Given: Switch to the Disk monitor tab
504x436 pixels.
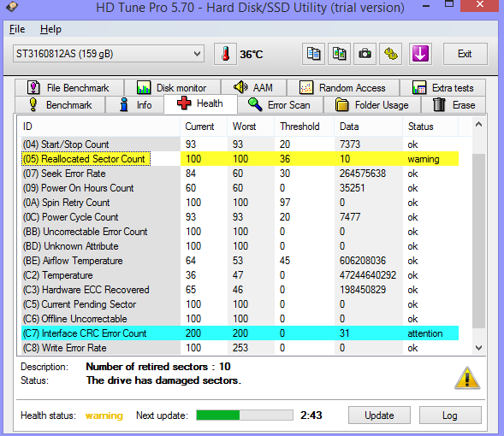Looking at the screenshot, I should (173, 88).
